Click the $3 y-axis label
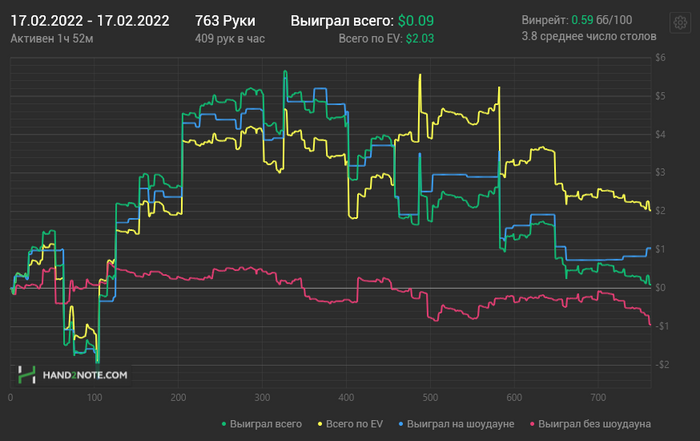This screenshot has height=441, width=700. (660, 172)
